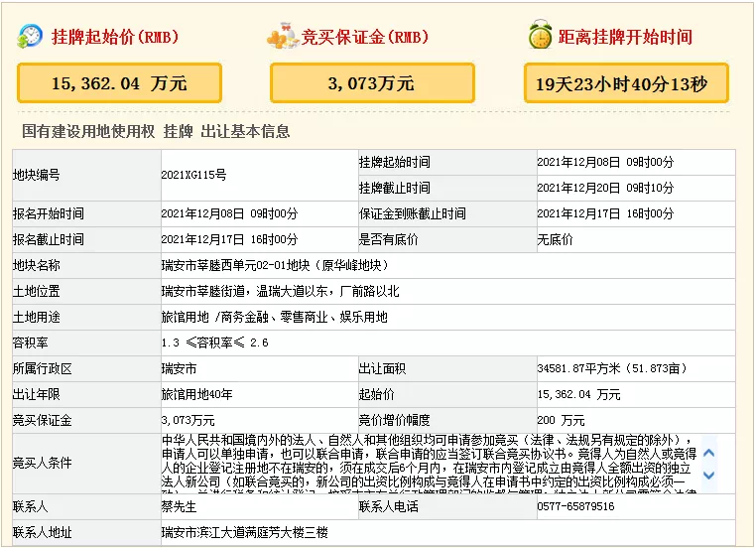The height and width of the screenshot is (548, 756).
Task: Click the land use value 旅馆用地 /商务金融、零售商业、娱乐用地
Action: click(275, 317)
